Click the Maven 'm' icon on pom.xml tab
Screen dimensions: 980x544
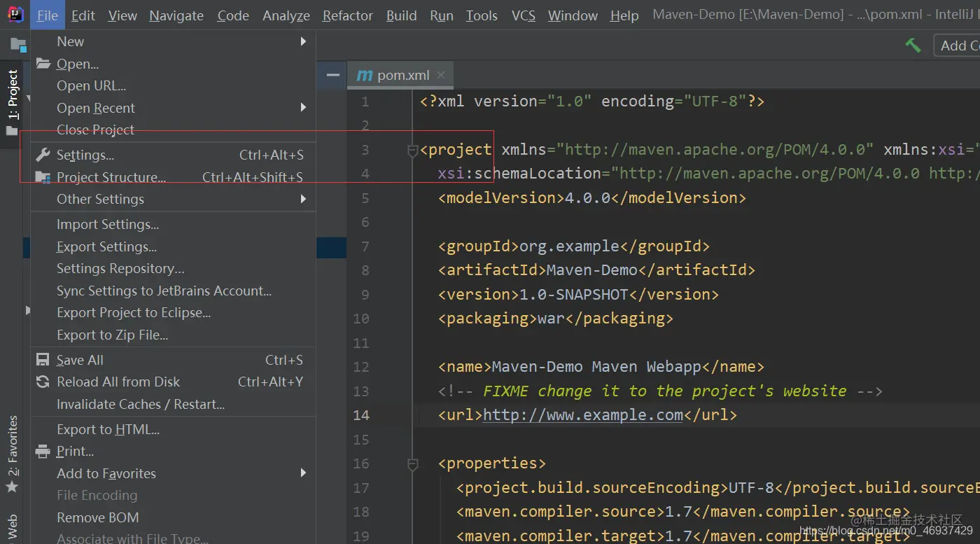click(364, 75)
